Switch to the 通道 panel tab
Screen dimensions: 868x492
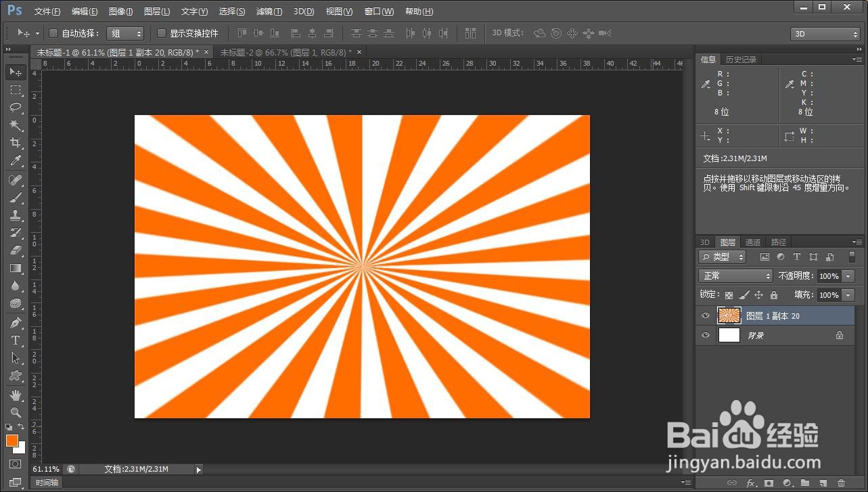coord(753,242)
